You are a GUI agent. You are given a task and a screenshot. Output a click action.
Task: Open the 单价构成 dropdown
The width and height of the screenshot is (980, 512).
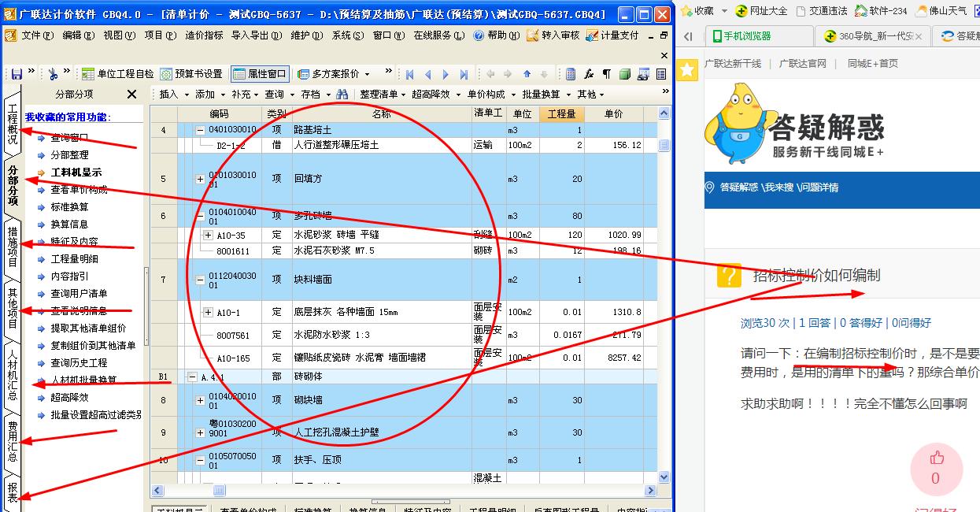pyautogui.click(x=490, y=95)
